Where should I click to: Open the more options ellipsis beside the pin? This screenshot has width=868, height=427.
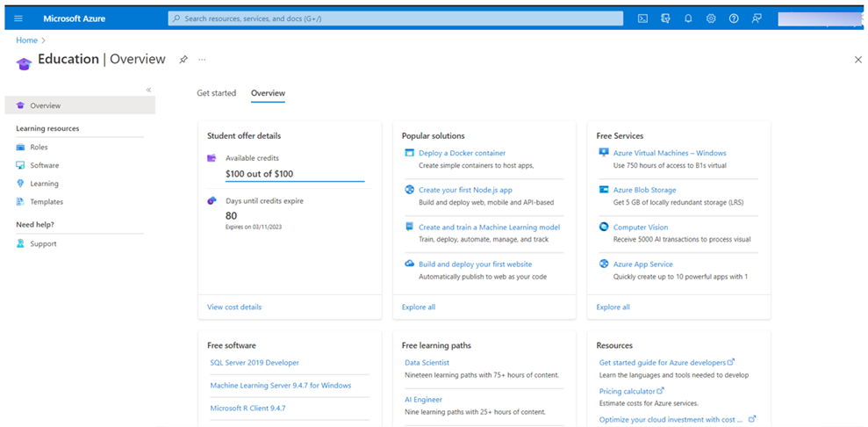point(202,59)
